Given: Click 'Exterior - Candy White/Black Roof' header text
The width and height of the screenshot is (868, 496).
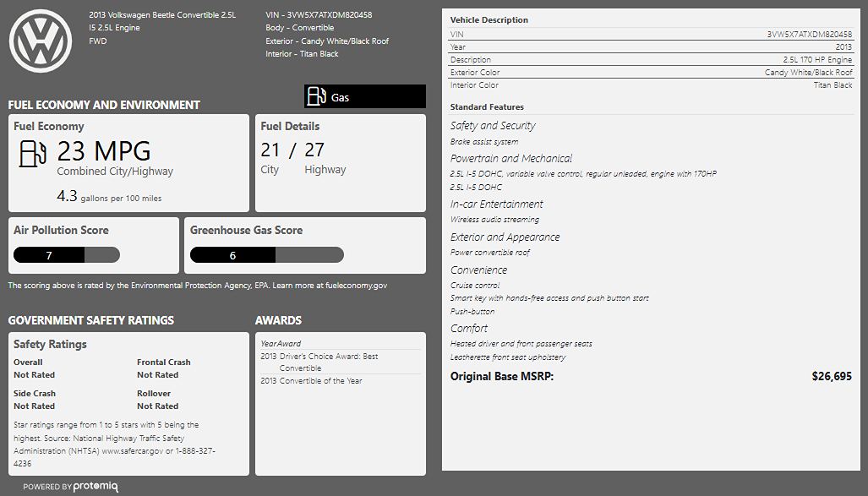Looking at the screenshot, I should (327, 41).
